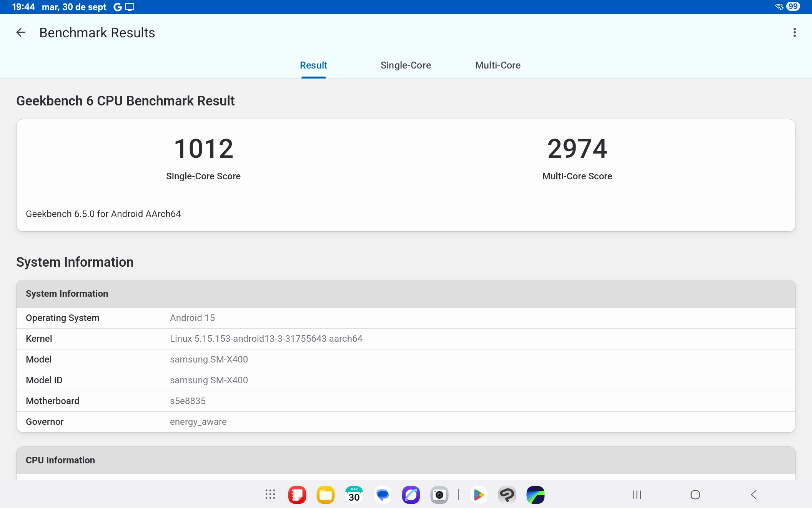Tap the back arrow beside Benchmark Results
Image resolution: width=812 pixels, height=508 pixels.
(21, 33)
